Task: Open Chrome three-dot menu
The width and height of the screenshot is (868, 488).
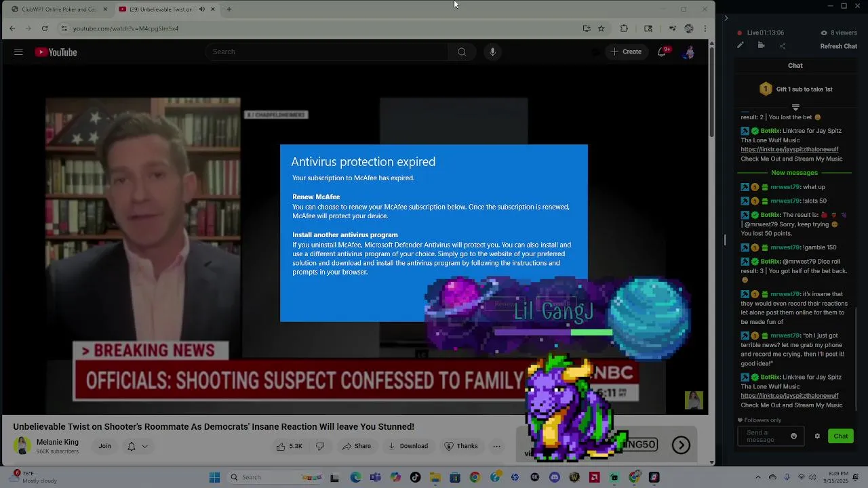Action: [705, 28]
